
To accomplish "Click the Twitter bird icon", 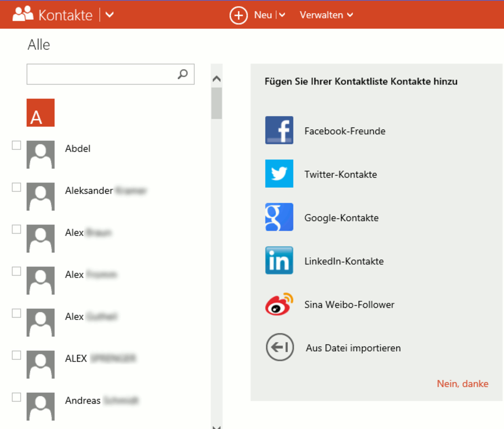I will coord(279,174).
